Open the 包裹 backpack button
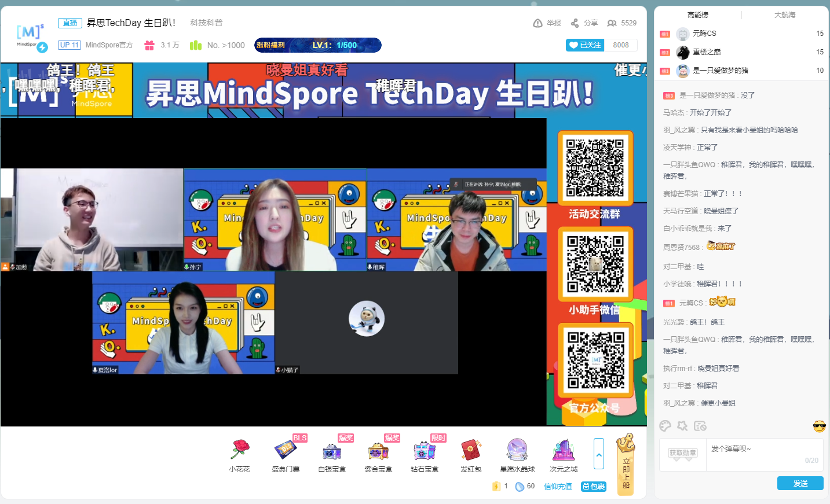830x504 pixels. [x=594, y=487]
